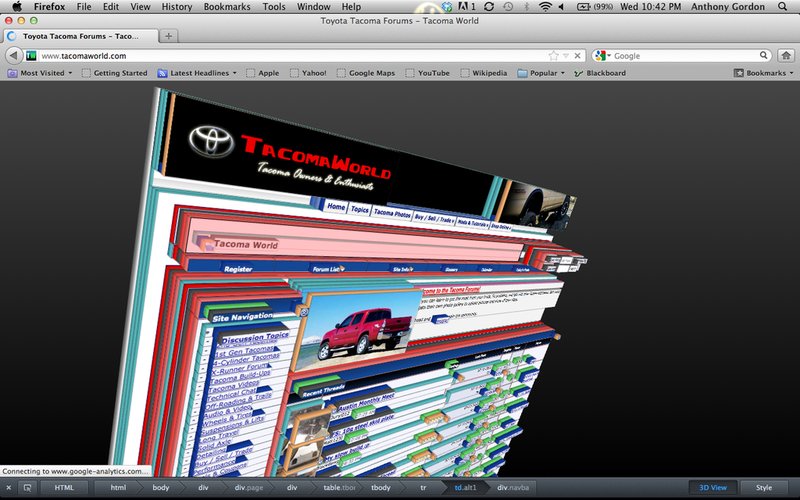
Task: Open the Blackboard bookmark
Action: pos(600,73)
